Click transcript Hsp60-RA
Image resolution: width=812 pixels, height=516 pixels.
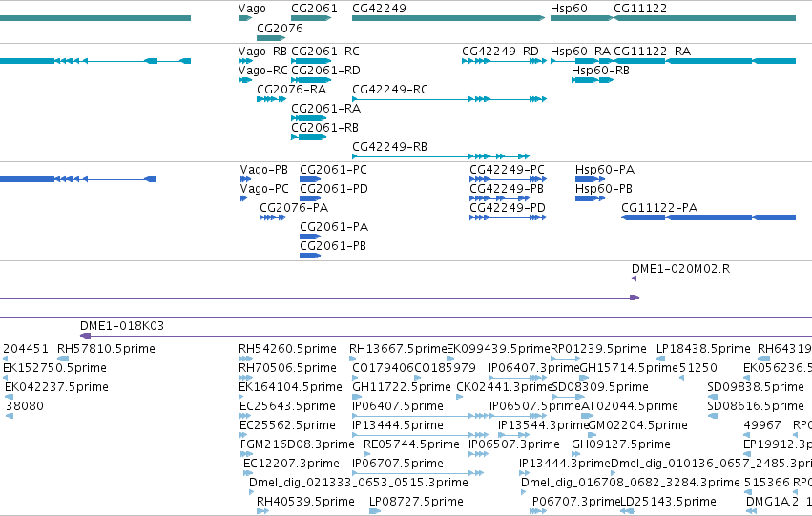580,52
